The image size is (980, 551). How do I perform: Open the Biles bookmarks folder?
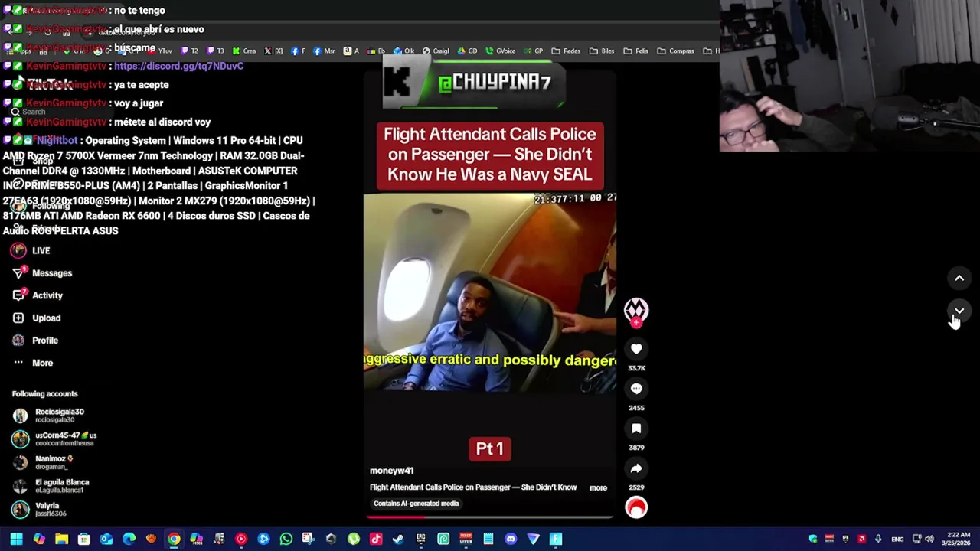(x=602, y=51)
